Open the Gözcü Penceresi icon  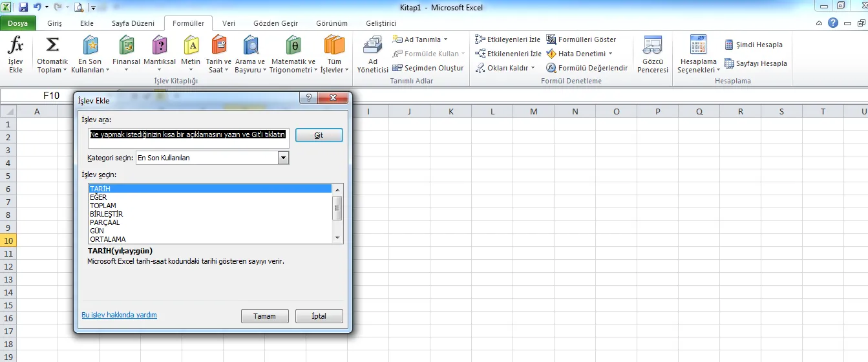click(x=652, y=47)
